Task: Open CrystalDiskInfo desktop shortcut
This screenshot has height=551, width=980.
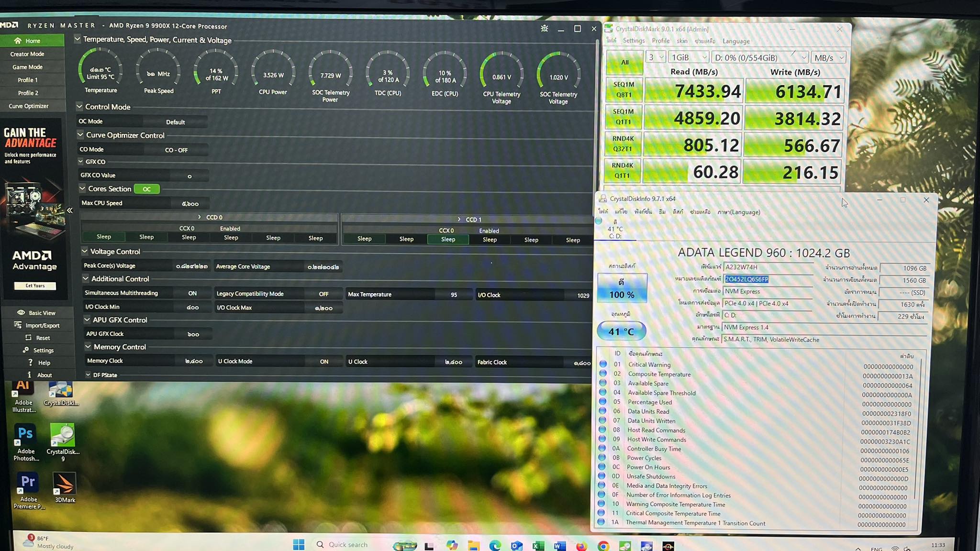Action: (x=61, y=394)
